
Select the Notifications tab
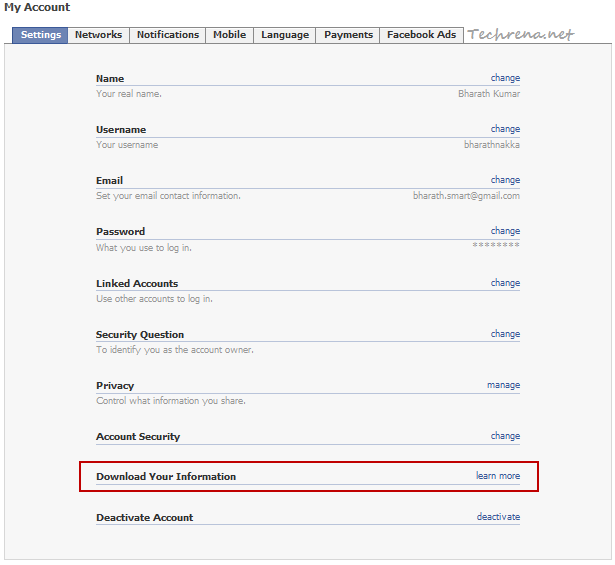click(x=168, y=35)
